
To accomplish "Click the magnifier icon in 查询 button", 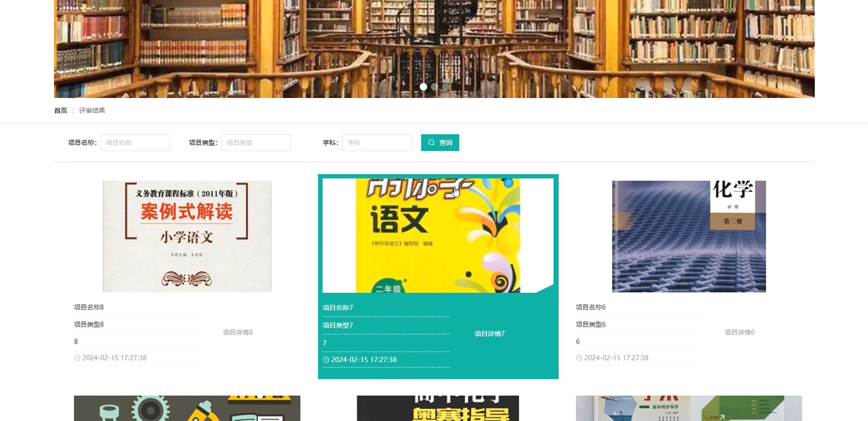I will [431, 143].
